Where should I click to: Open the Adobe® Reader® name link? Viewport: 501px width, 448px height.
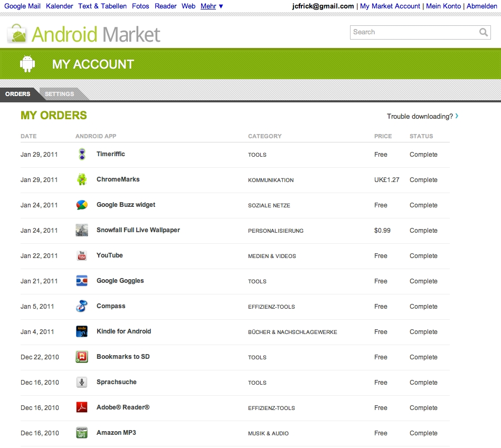[x=122, y=407]
